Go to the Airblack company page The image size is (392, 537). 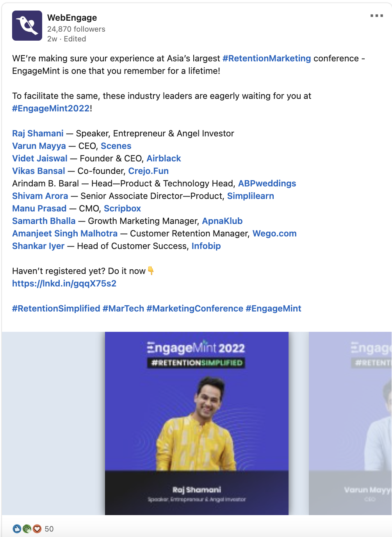pos(164,158)
